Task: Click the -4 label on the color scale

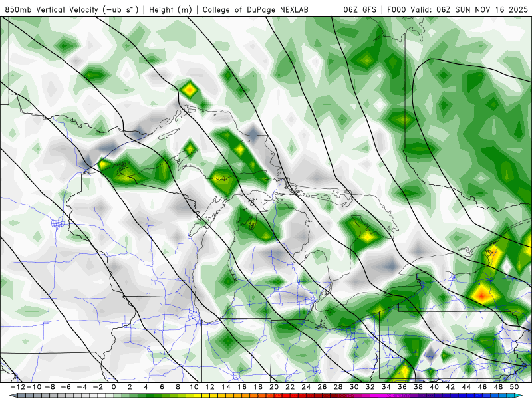Action: coord(82,387)
